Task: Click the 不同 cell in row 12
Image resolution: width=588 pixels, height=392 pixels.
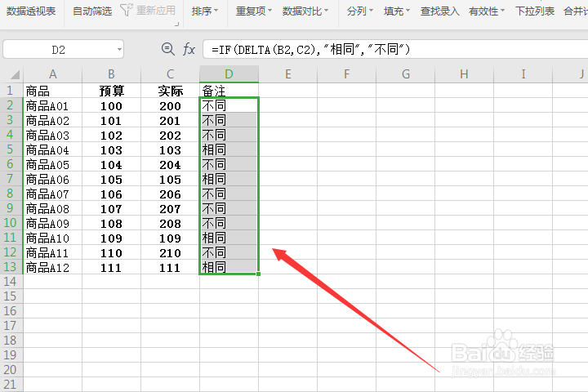Action: pyautogui.click(x=229, y=252)
